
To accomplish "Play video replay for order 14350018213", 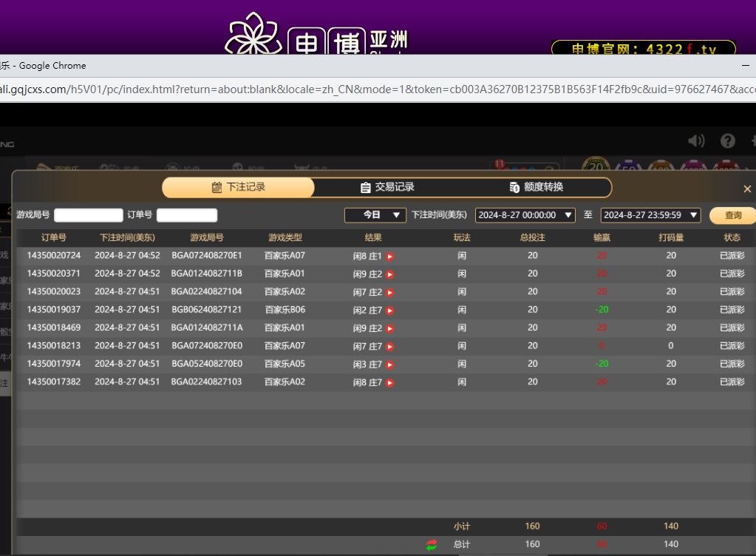I will coord(390,347).
